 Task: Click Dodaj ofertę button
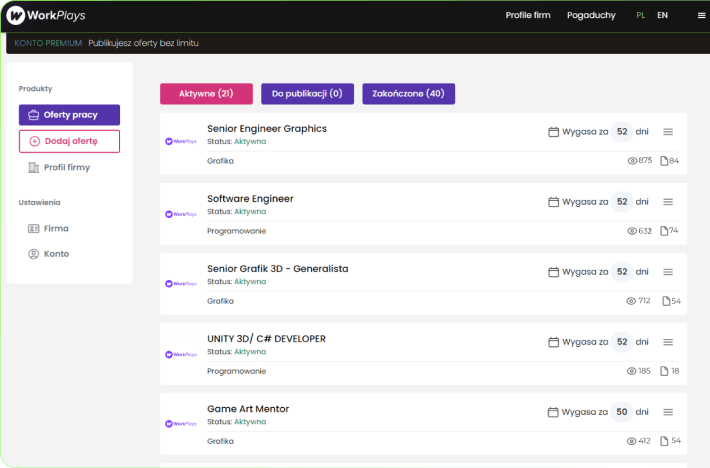pyautogui.click(x=69, y=141)
